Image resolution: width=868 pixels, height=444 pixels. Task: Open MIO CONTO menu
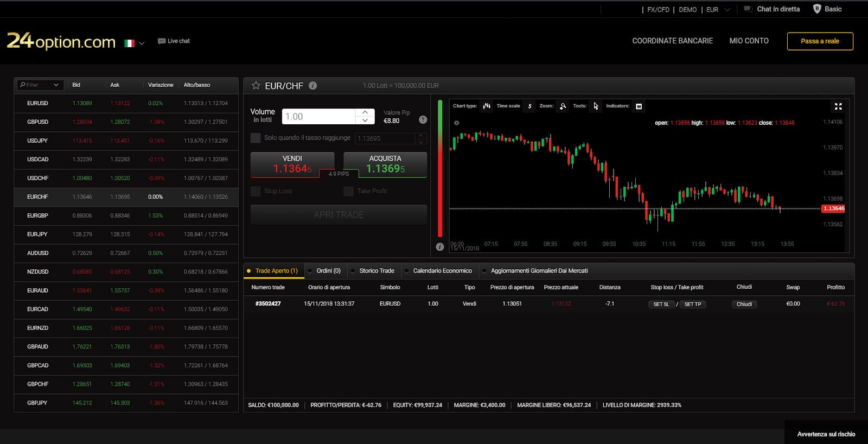pos(749,41)
